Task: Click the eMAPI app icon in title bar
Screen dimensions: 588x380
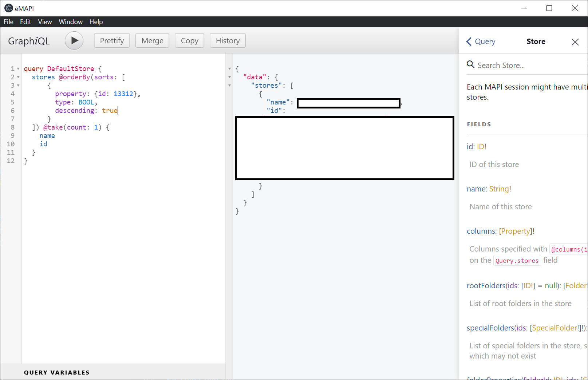Action: [8, 8]
